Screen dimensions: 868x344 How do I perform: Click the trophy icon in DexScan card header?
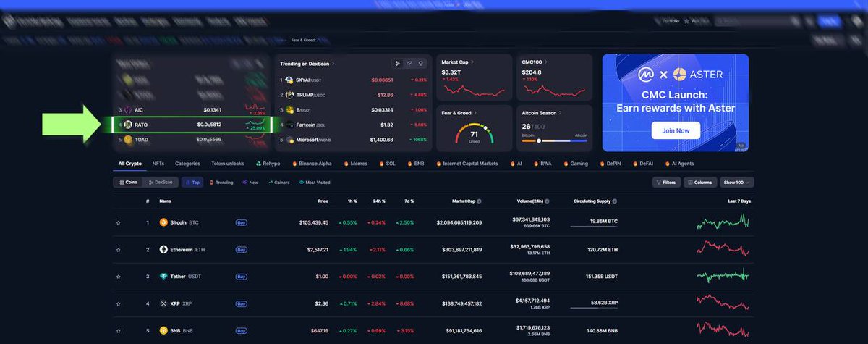[x=420, y=64]
